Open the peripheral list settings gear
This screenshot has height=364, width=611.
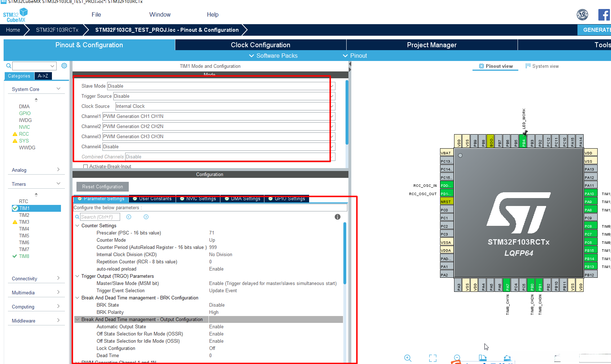(x=64, y=66)
